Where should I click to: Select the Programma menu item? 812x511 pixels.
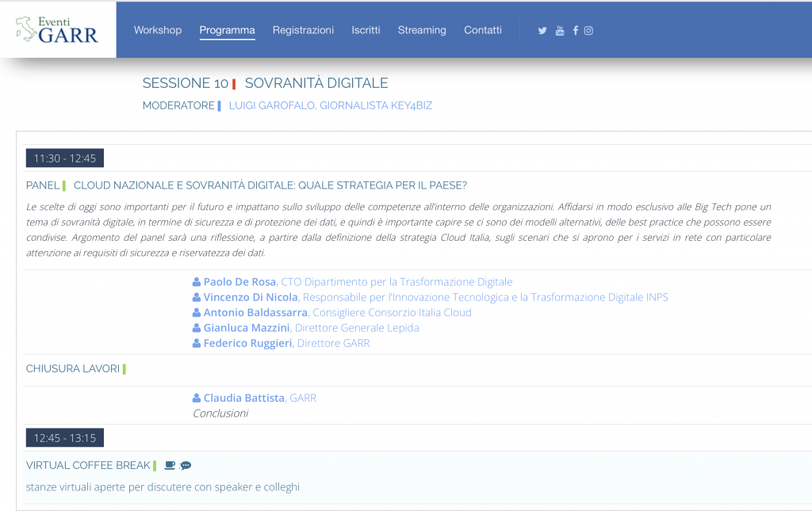(x=227, y=30)
